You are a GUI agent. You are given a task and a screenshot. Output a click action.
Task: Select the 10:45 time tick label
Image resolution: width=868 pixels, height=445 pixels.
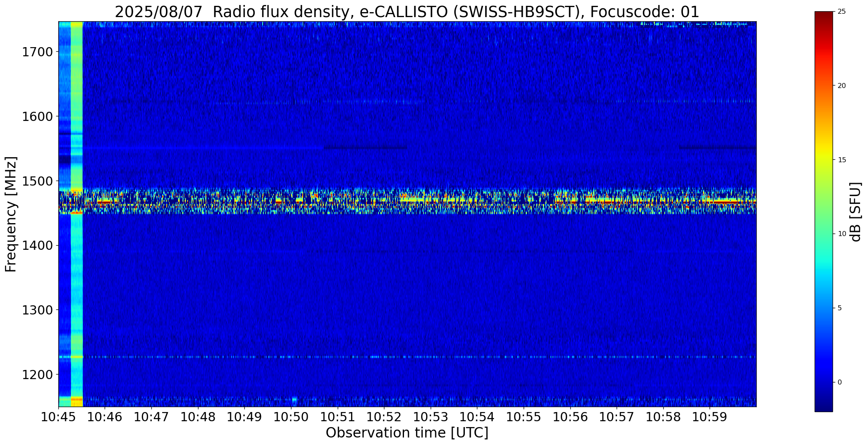[x=58, y=417]
